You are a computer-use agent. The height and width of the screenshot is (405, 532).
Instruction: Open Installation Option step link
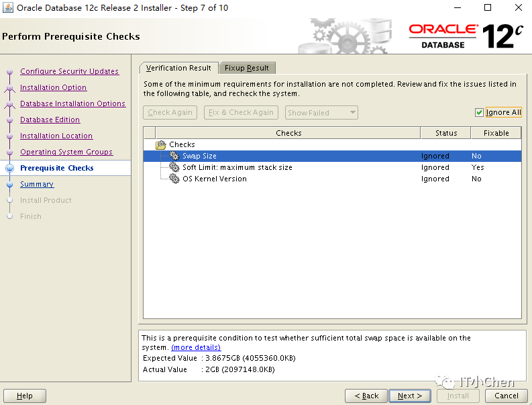point(53,88)
